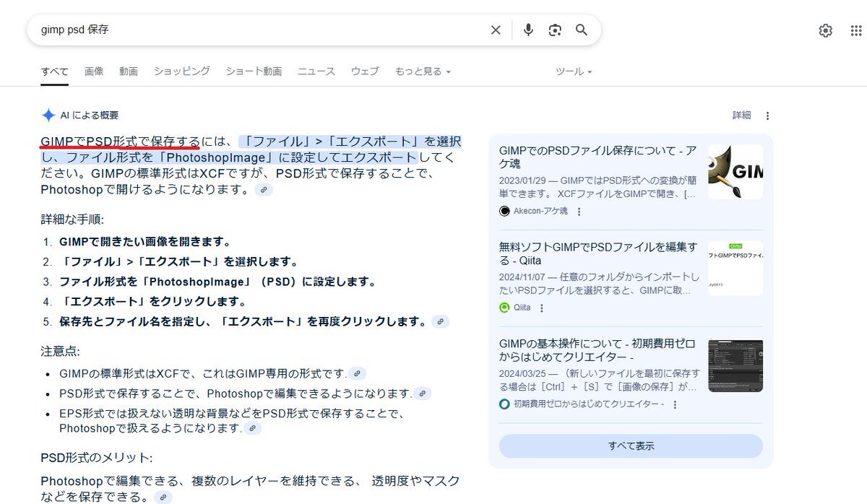Open the settings gear icon
Viewport: 867px width, 504px height.
825,30
